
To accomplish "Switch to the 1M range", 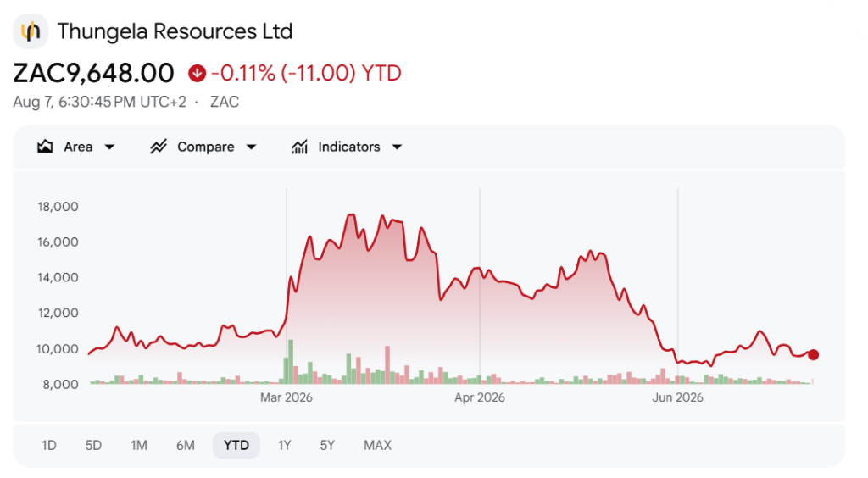I will (139, 445).
